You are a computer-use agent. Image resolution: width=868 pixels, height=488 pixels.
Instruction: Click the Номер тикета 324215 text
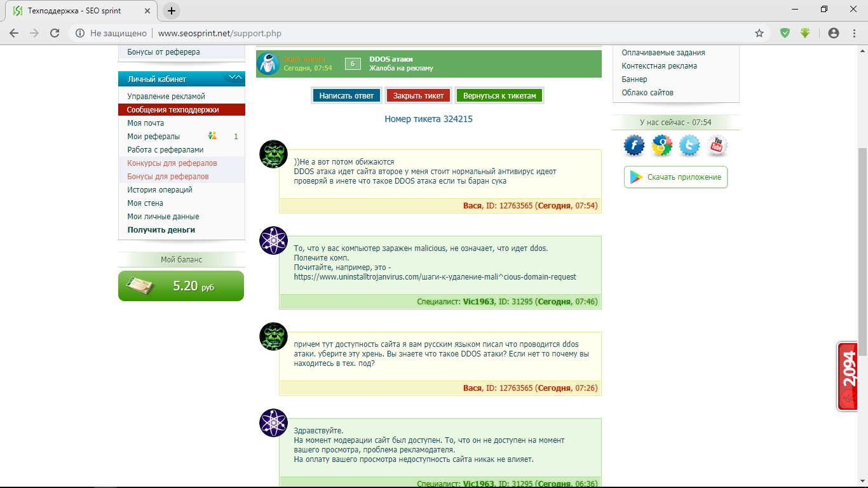coord(428,119)
